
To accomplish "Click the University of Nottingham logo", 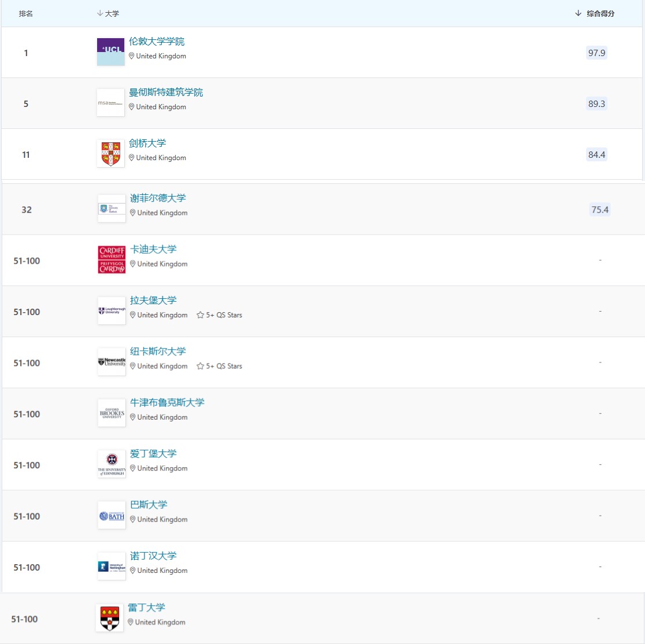I will pos(112,567).
